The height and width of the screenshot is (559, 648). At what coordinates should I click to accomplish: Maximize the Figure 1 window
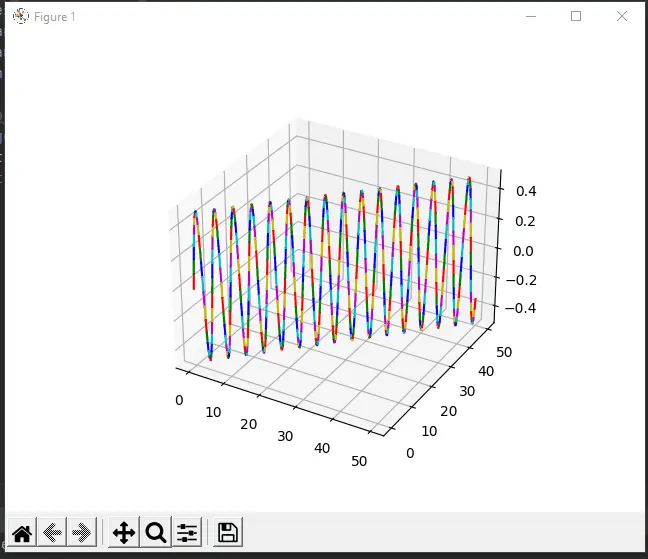(576, 17)
